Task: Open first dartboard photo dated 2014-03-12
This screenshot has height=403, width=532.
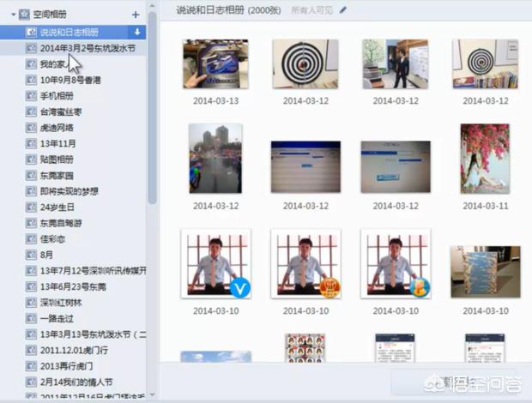Action: pos(305,64)
